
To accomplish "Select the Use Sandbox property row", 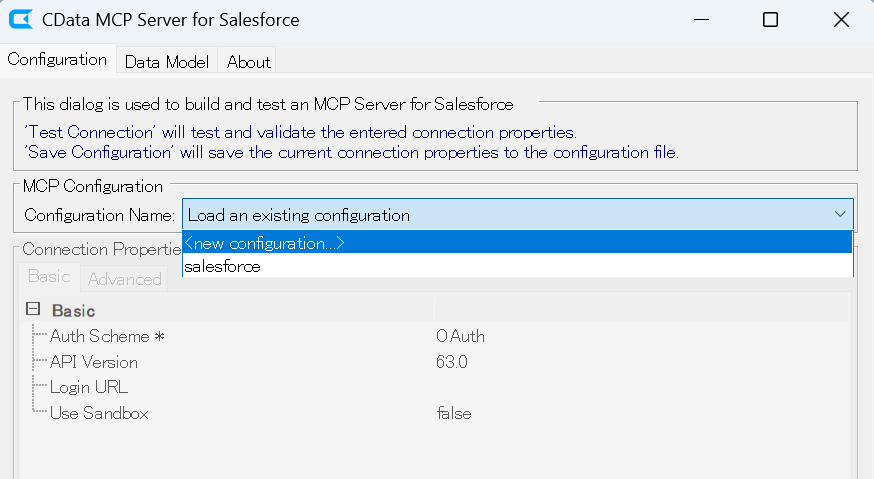I will point(435,413).
